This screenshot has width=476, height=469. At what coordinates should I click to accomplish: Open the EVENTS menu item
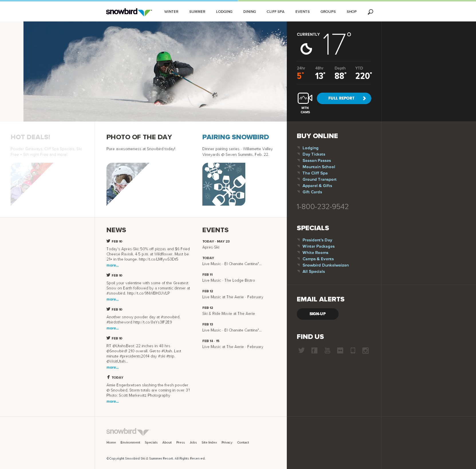pos(303,12)
